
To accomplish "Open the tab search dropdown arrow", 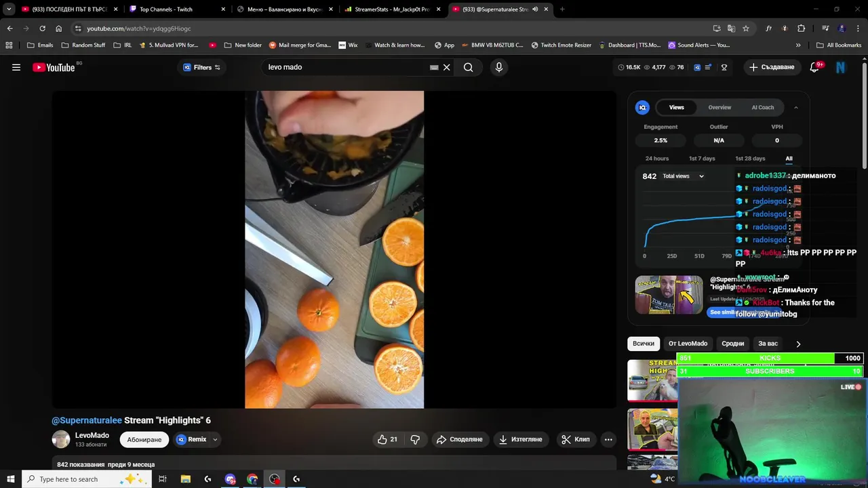I will (9, 9).
